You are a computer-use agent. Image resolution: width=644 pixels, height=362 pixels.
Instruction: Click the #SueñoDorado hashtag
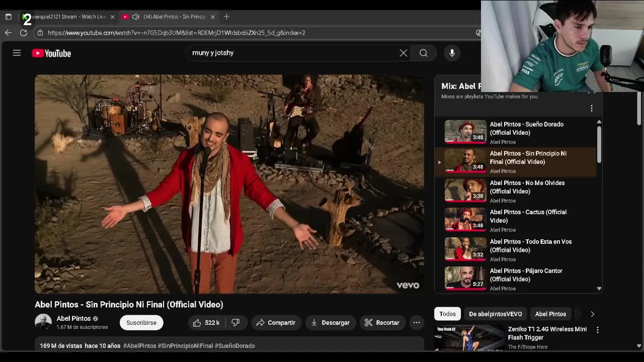235,346
